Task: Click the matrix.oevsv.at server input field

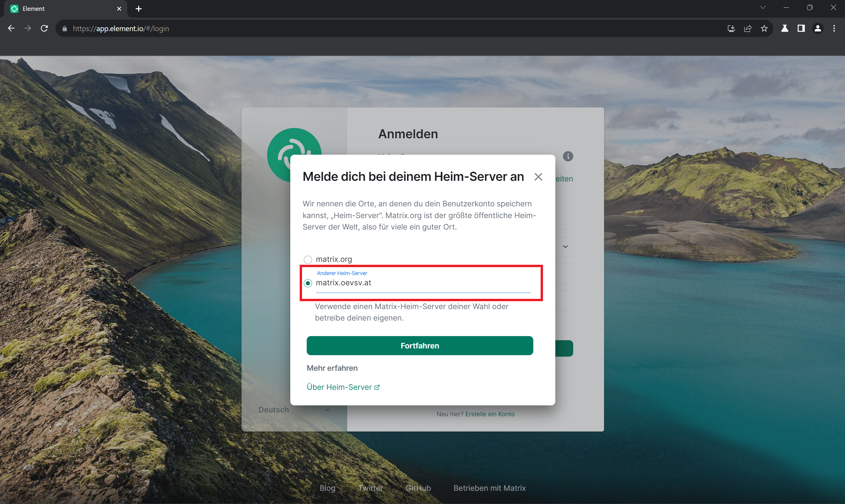Action: (423, 283)
